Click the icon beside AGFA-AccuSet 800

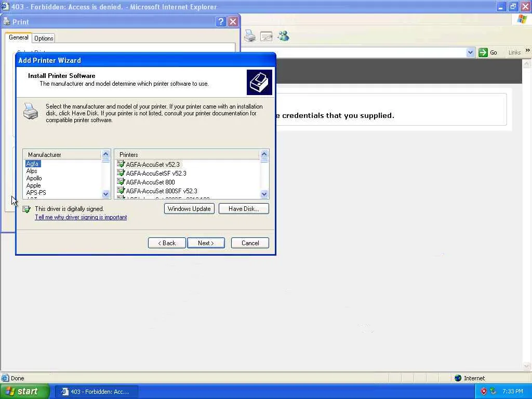[121, 182]
